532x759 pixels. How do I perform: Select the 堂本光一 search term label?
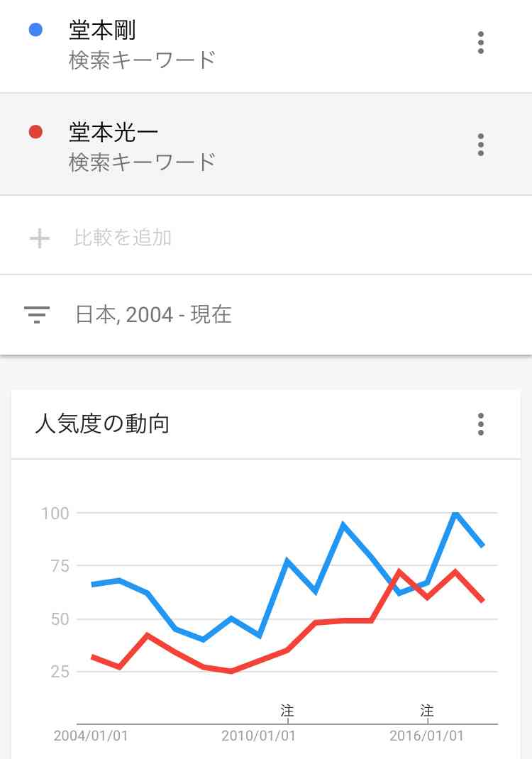tap(113, 132)
